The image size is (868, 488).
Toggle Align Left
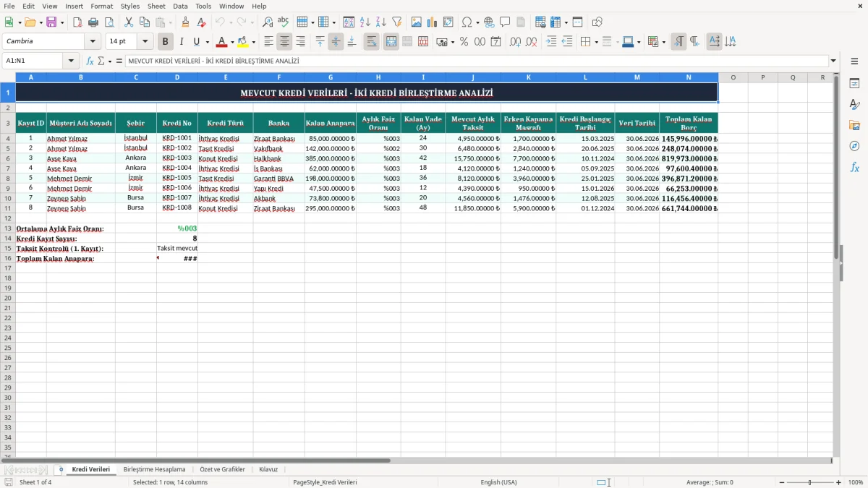pyautogui.click(x=268, y=42)
